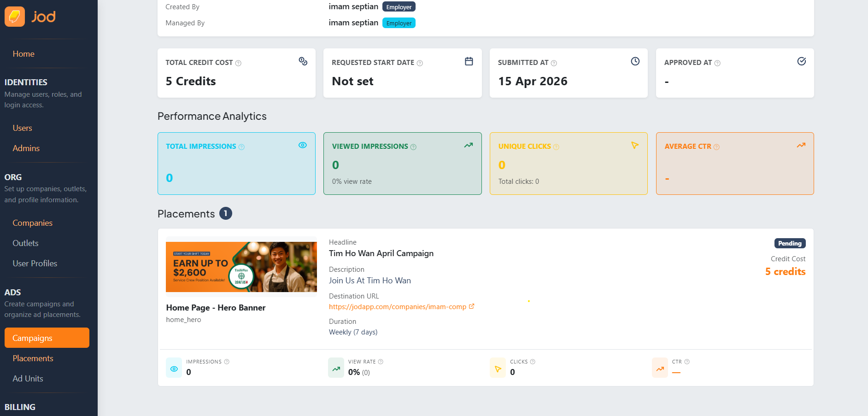
Task: Click the Weekly (7 days) duration text
Action: point(353,332)
